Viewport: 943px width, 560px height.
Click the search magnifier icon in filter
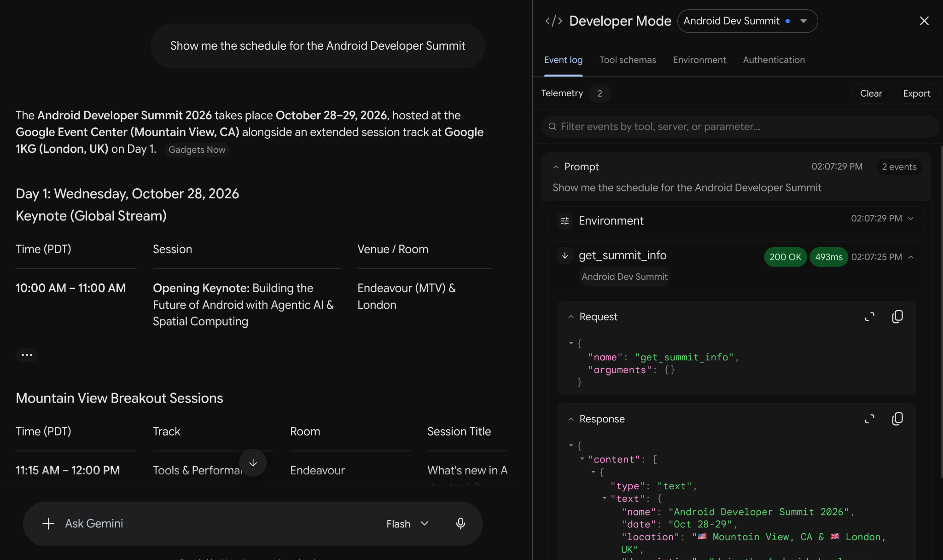(552, 127)
